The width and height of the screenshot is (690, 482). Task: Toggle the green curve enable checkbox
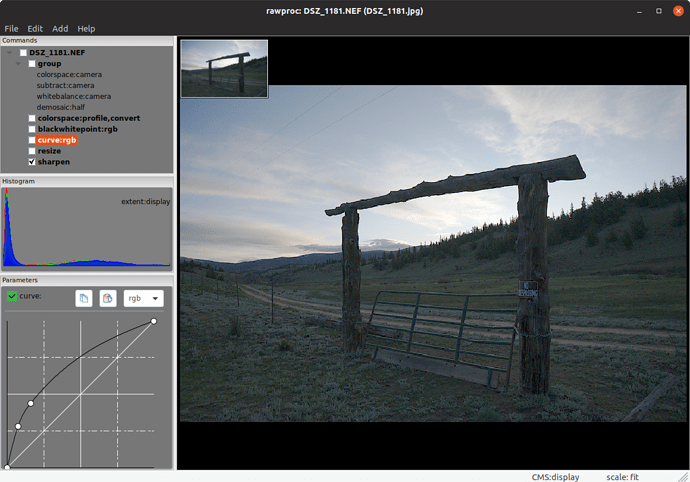(x=12, y=297)
